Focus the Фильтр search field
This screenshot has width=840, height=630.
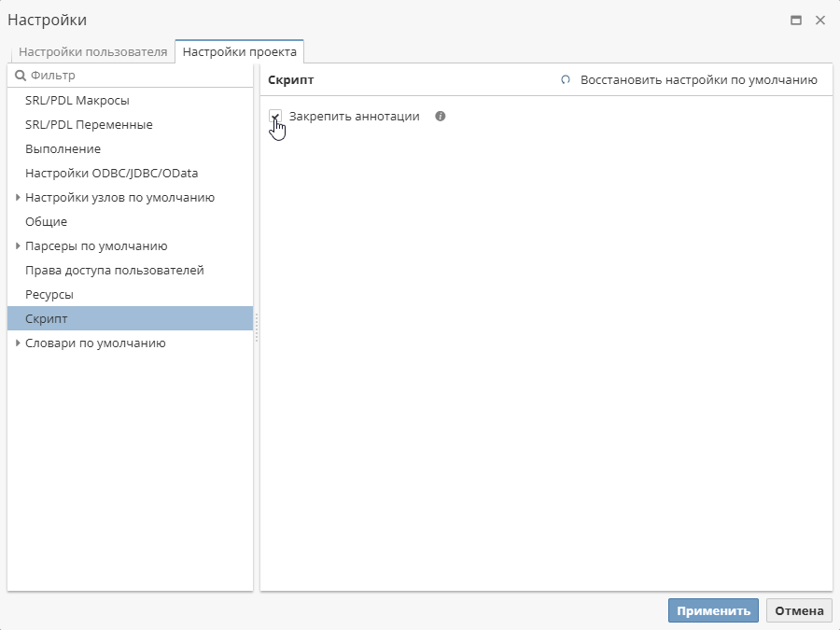click(135, 76)
